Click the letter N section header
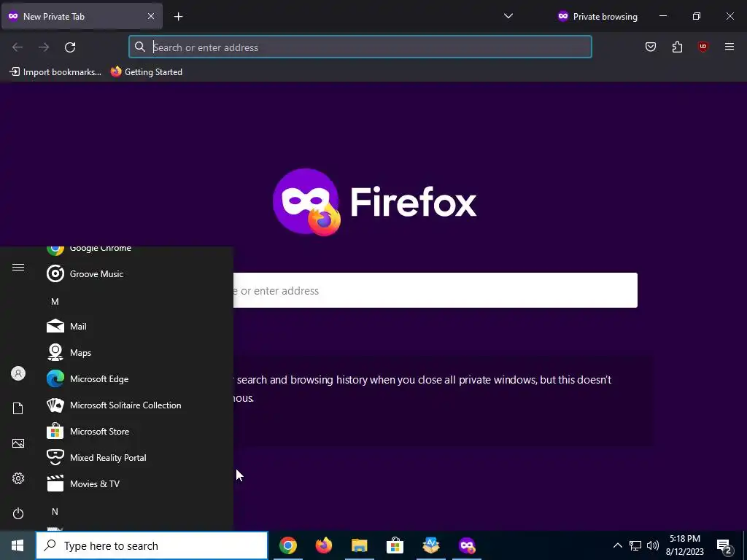The width and height of the screenshot is (747, 560). click(55, 511)
